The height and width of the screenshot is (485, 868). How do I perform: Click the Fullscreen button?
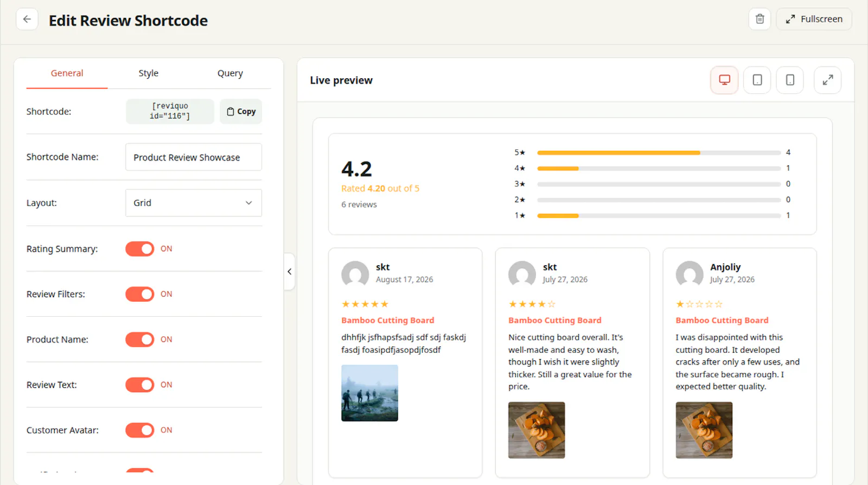pos(814,19)
